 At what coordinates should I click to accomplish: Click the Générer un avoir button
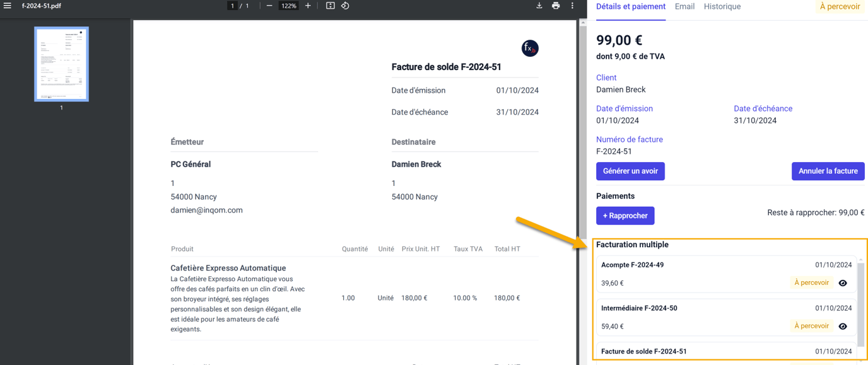point(630,171)
